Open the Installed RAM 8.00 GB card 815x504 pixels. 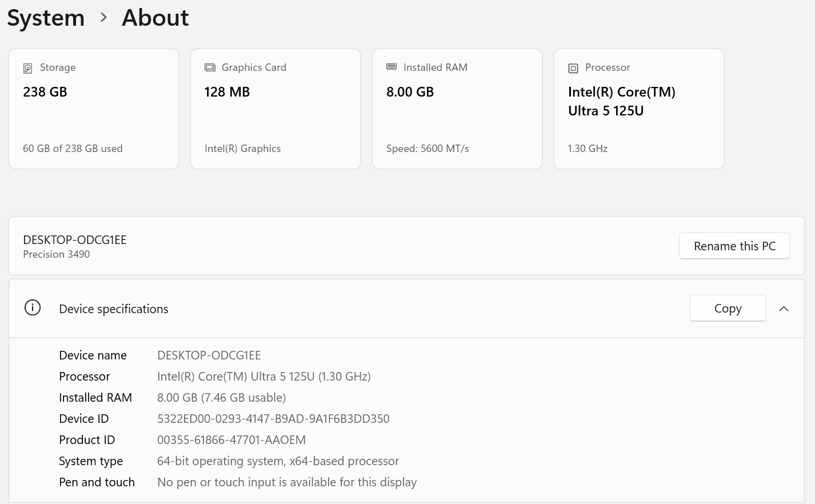click(x=457, y=109)
